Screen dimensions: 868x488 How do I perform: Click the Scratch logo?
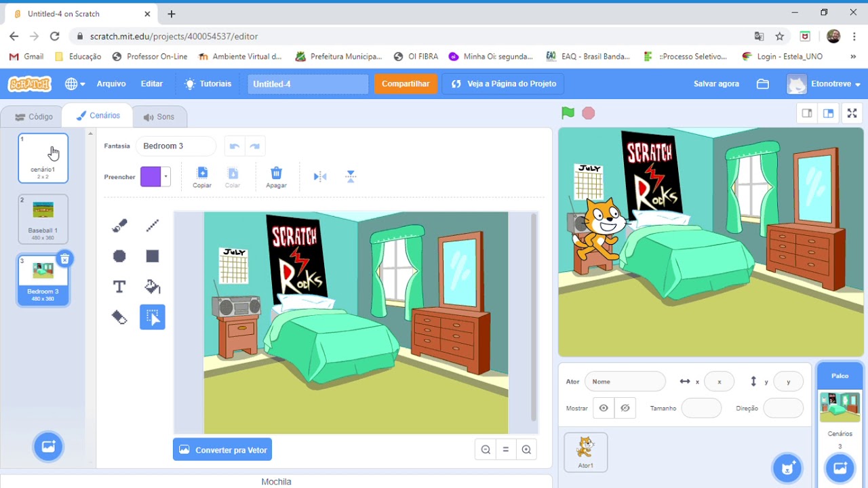tap(30, 84)
